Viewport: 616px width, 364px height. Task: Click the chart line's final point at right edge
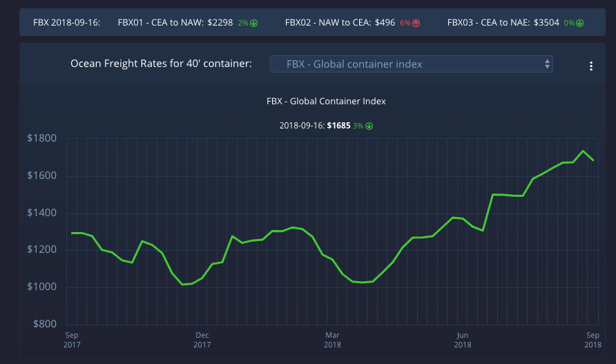tap(594, 160)
